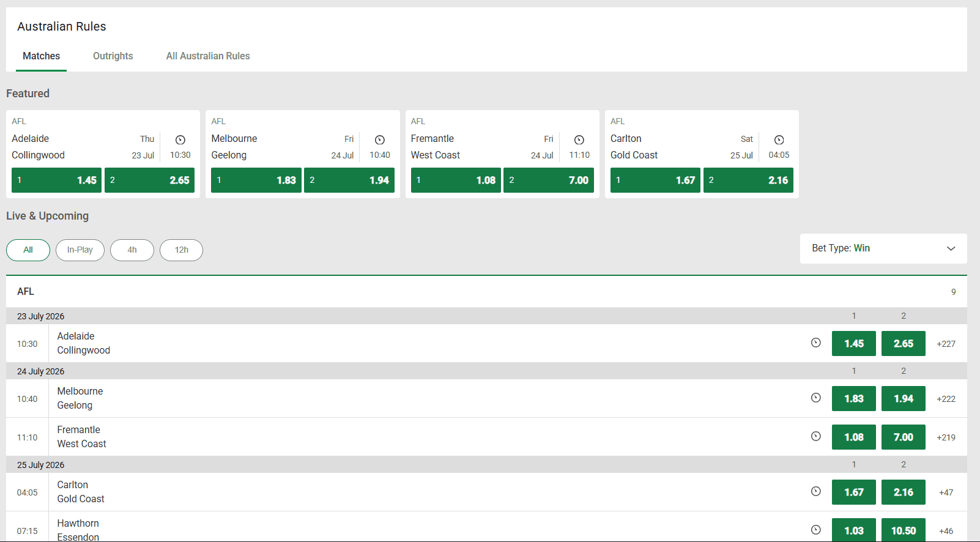Viewport: 980px width, 542px height.
Task: Click clock icon in Fremantle v West Coast row
Action: coord(816,436)
